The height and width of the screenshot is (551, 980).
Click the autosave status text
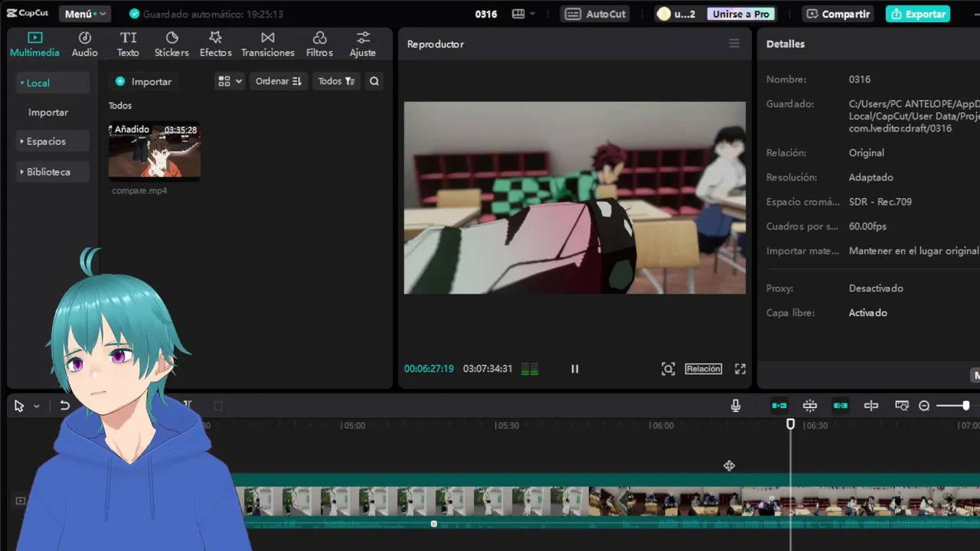213,14
